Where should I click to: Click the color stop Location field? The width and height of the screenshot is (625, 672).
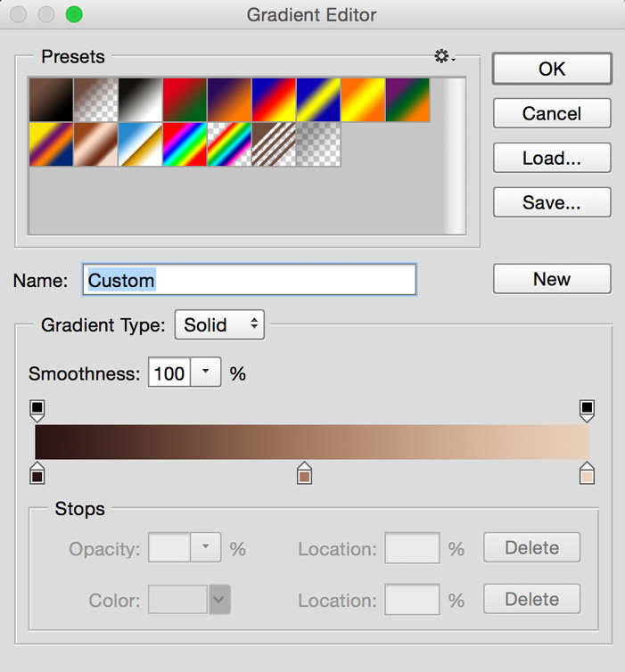(x=412, y=599)
